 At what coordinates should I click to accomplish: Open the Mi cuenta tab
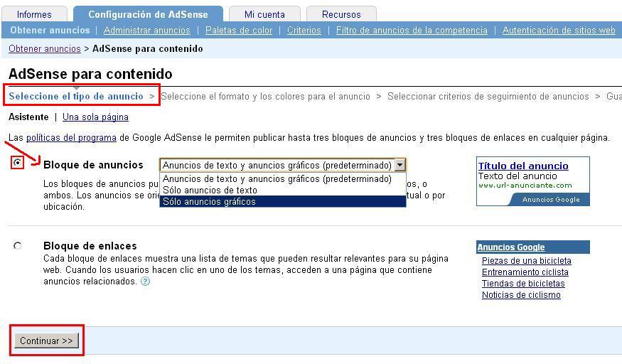point(264,14)
